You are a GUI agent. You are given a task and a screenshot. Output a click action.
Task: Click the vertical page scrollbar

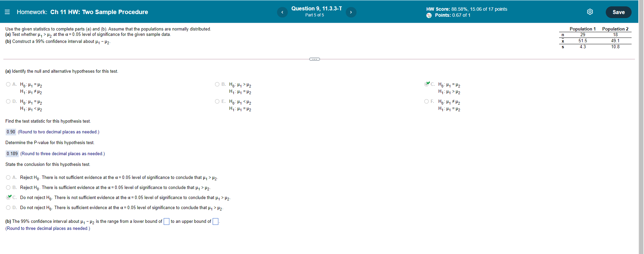[x=641, y=127]
